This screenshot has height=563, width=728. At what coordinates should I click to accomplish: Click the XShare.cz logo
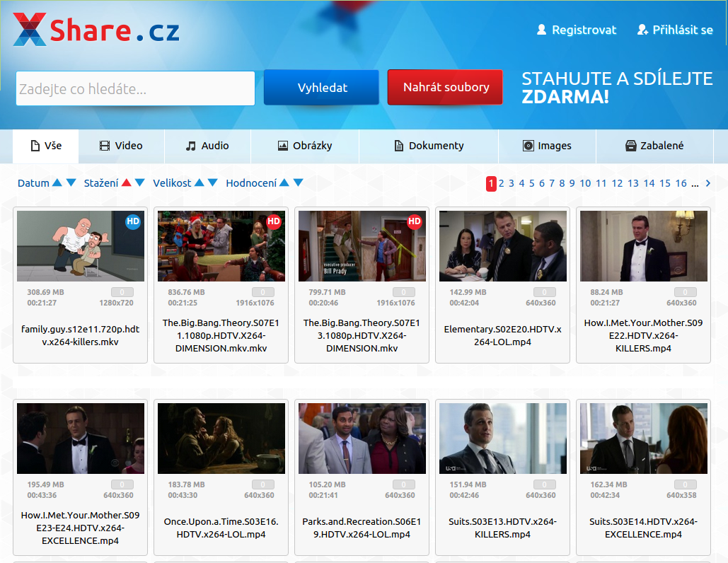(x=96, y=30)
